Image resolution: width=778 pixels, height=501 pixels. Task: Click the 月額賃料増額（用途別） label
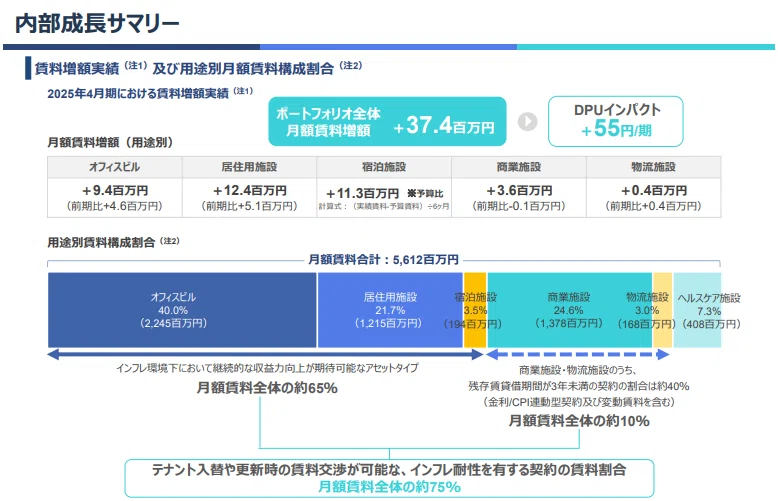pos(110,142)
